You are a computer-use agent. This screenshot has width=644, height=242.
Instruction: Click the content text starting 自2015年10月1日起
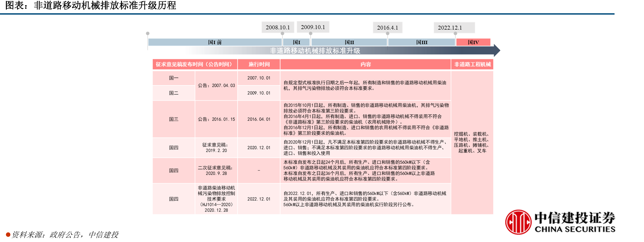tap(366, 119)
